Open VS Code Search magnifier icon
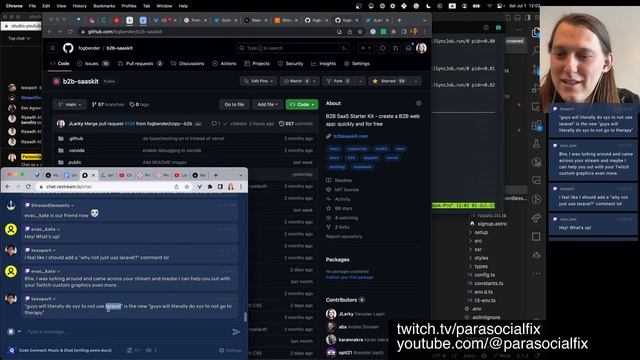 536,51
